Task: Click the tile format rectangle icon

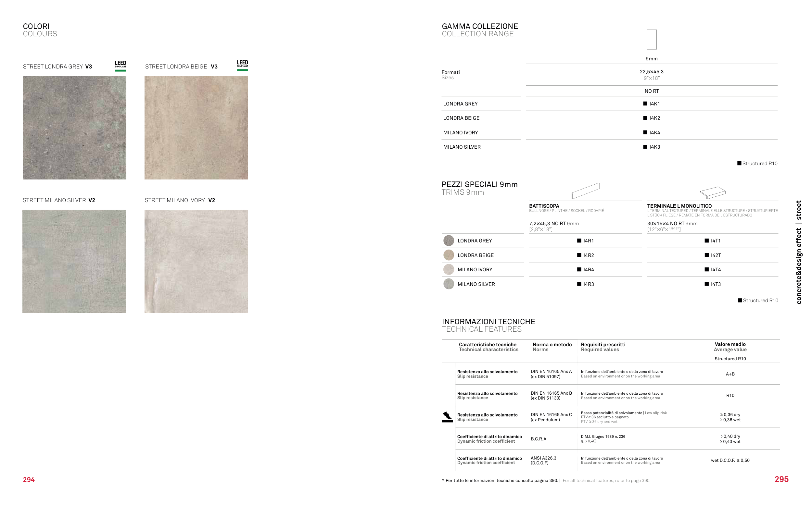Action: coord(651,39)
